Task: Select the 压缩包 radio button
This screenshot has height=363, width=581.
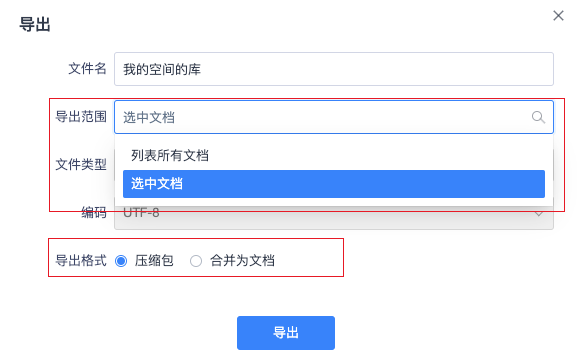Action: (121, 261)
